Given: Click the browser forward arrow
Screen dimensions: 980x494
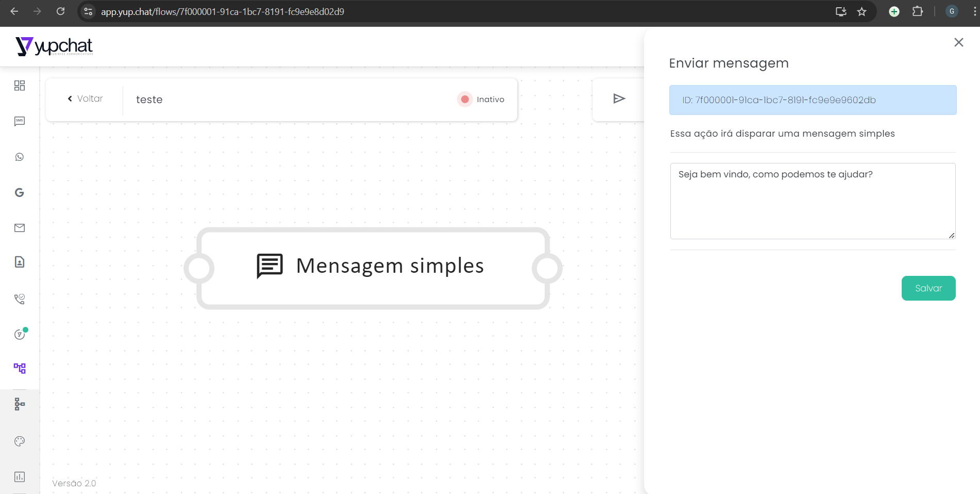Looking at the screenshot, I should [x=37, y=11].
